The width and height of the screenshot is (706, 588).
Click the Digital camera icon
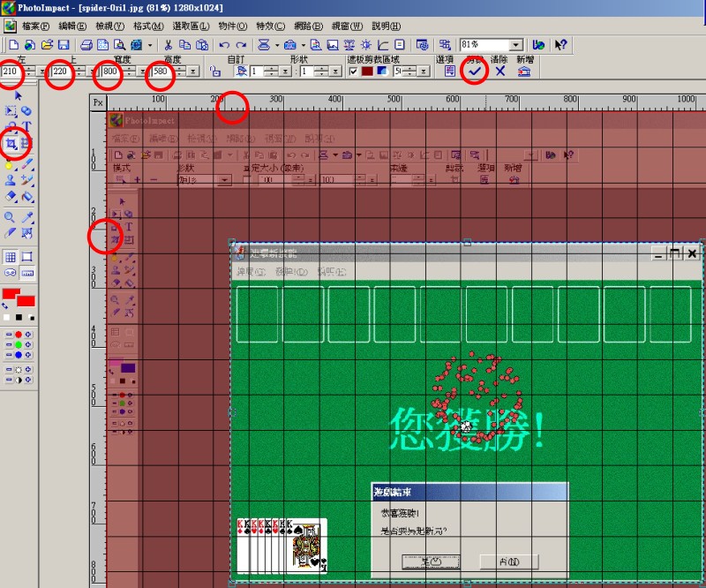[x=290, y=45]
